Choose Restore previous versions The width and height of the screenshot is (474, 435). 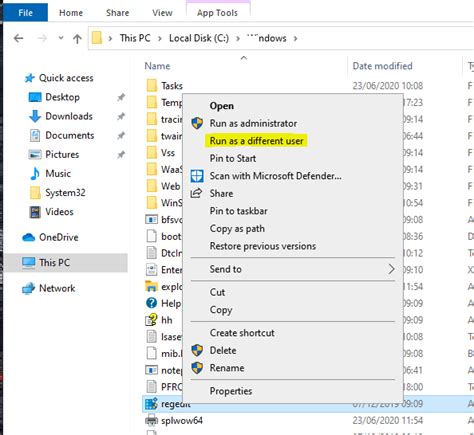coord(263,246)
